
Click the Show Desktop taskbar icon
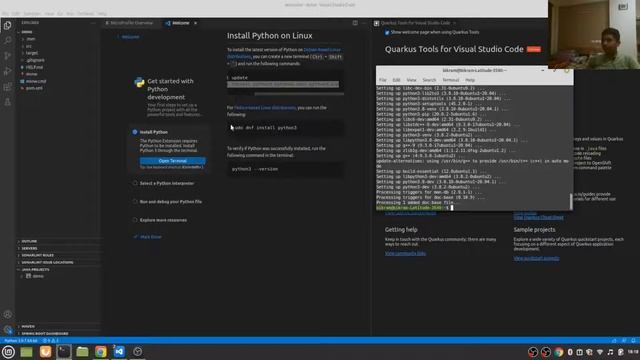click(x=27, y=352)
